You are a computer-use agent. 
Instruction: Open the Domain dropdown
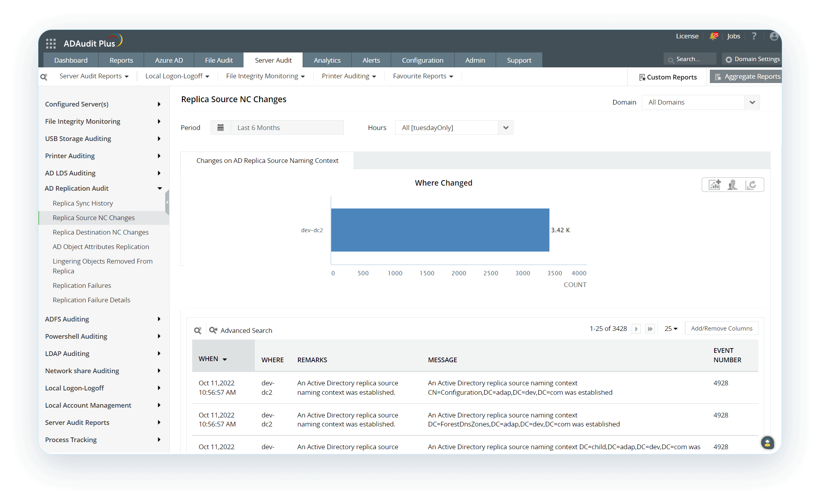point(700,102)
